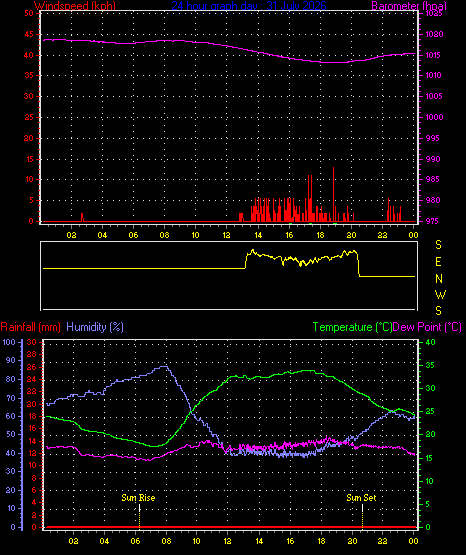Click the 45 windspeed axis value
466x555 pixels.
click(x=29, y=34)
